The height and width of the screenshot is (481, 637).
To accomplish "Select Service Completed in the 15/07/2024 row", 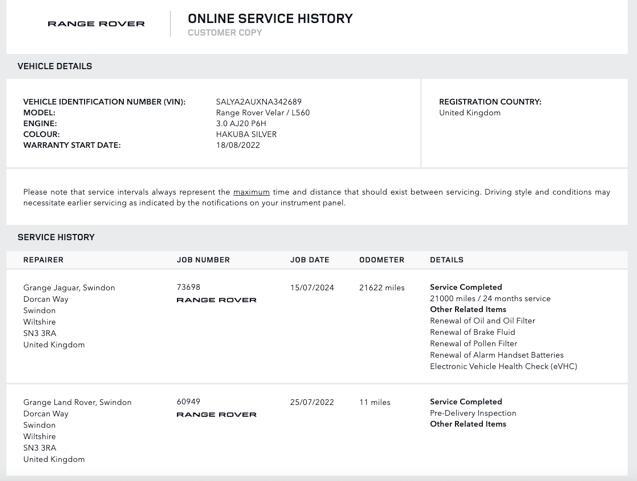I will [x=466, y=287].
